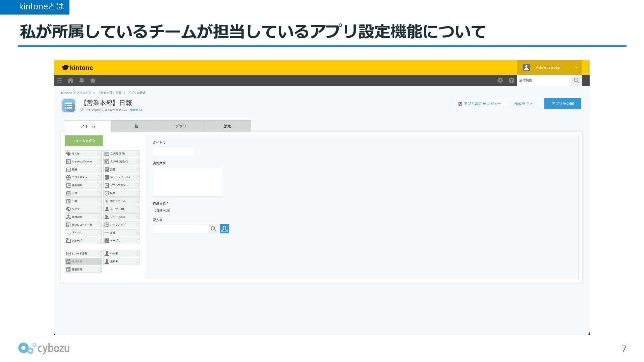The image size is (644, 362).
Task: Open notifications bell icon
Action: coord(82,80)
